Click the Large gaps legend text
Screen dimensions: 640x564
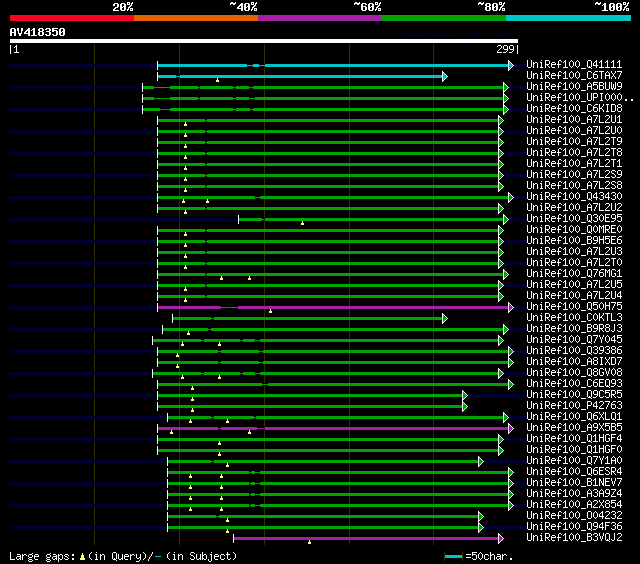coord(123,557)
